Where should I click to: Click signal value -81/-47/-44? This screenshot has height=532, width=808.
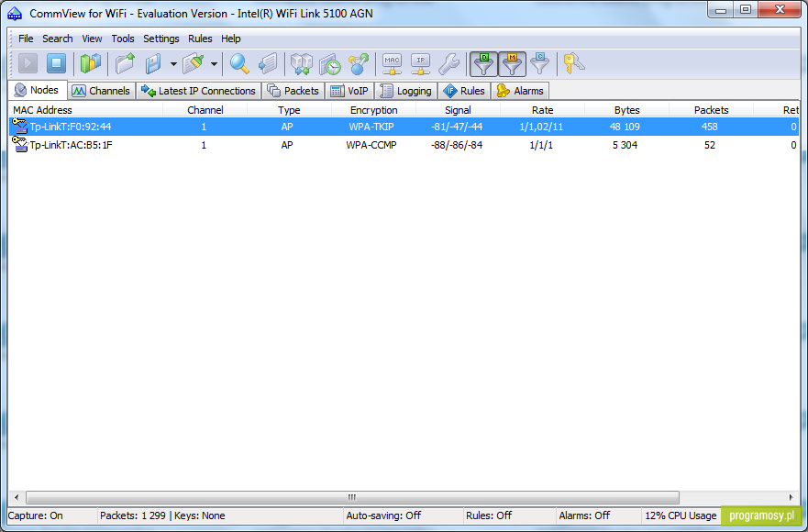pos(457,127)
